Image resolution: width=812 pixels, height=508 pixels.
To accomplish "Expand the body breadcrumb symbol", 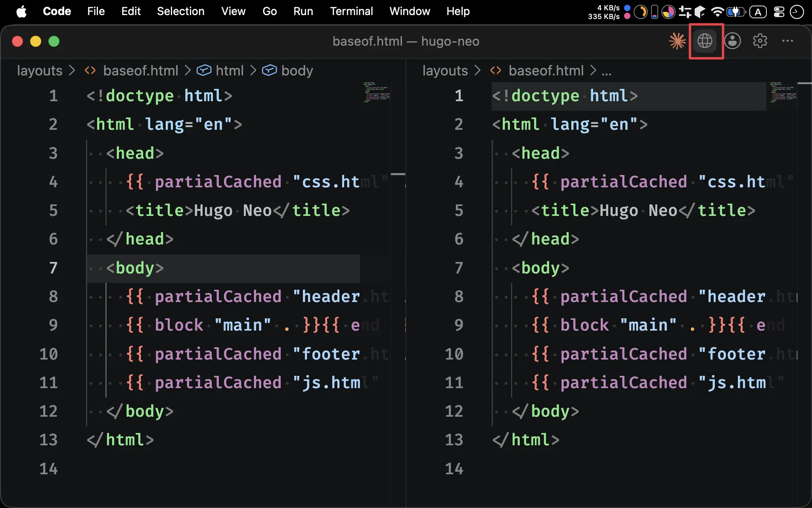I will (297, 70).
